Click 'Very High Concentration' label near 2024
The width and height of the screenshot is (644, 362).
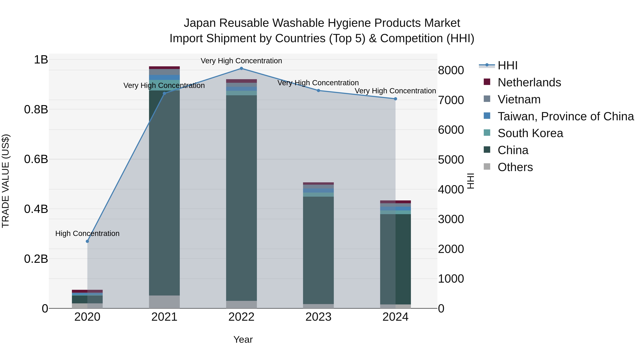point(395,91)
